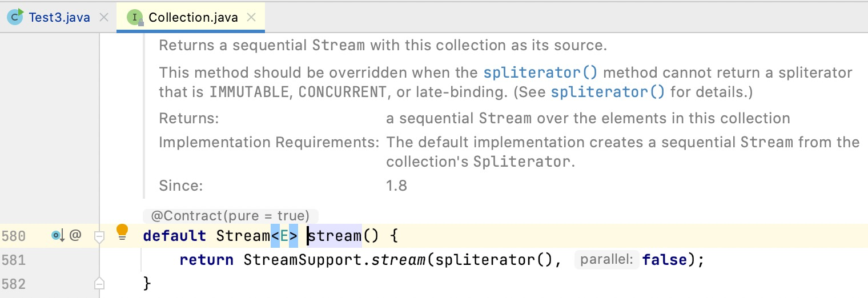Click the Test3.java class file icon

(x=16, y=17)
